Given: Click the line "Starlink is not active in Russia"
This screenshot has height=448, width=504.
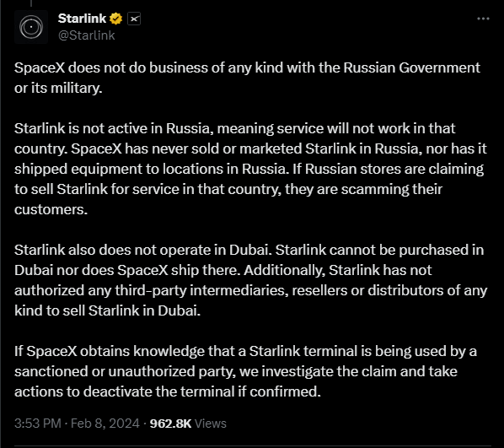Looking at the screenshot, I should tap(234, 128).
